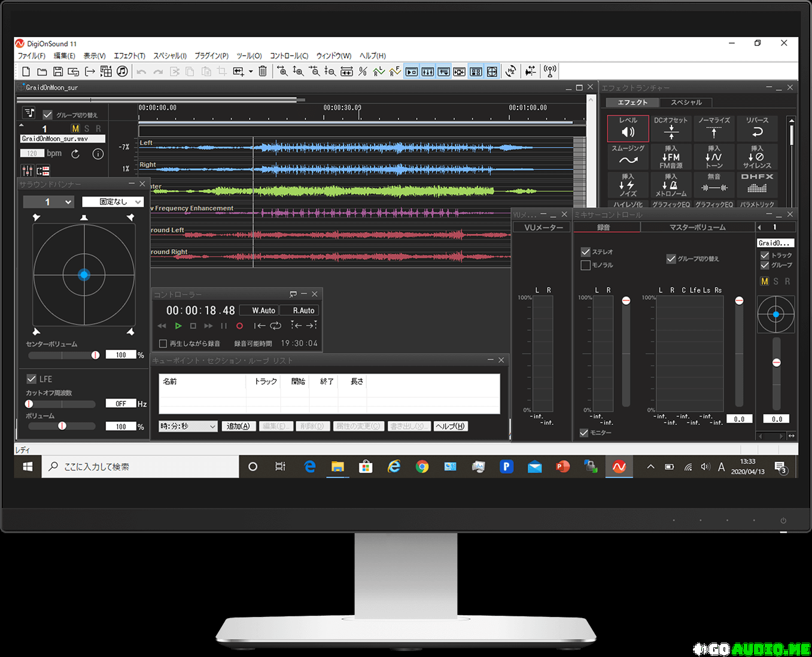Click the Windows Start button
The image size is (812, 657).
click(28, 467)
